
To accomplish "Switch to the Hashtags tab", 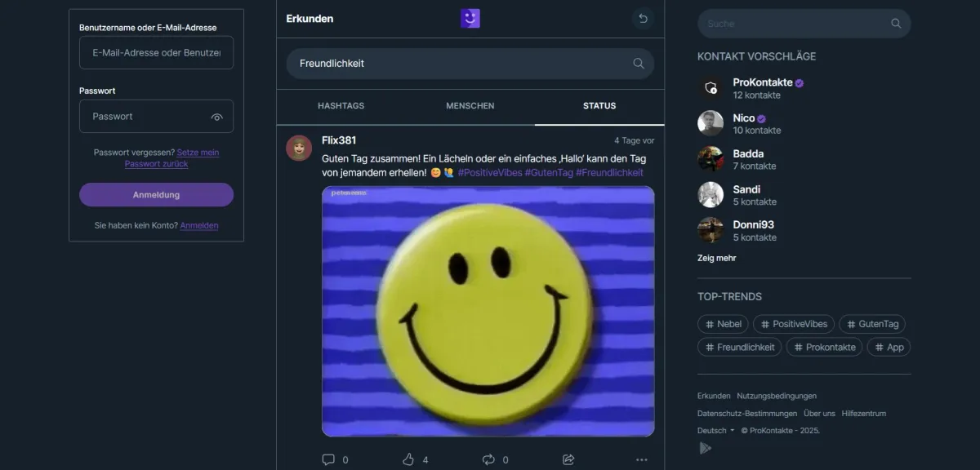I will tap(341, 106).
